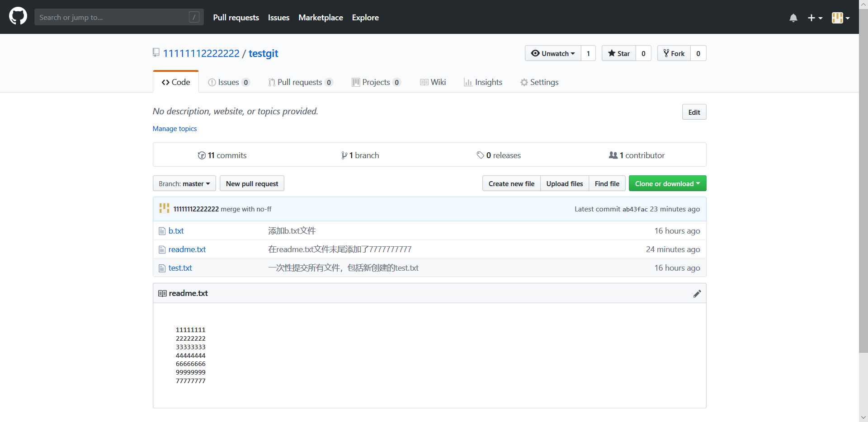Start a New pull request

pos(252,183)
